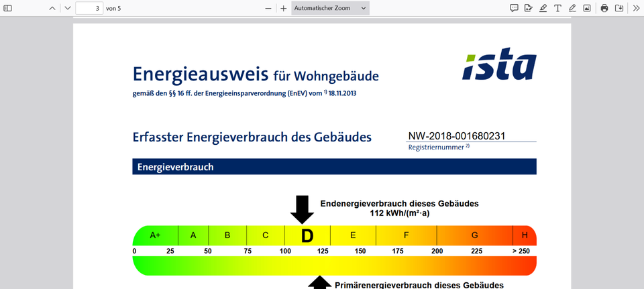Select the signature tool
Image resolution: width=644 pixels, height=289 pixels.
click(529, 8)
